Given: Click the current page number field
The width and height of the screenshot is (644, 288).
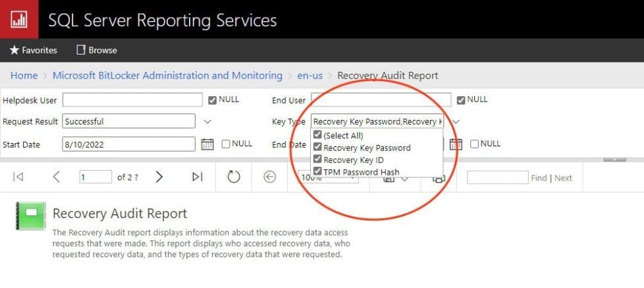Looking at the screenshot, I should point(95,177).
